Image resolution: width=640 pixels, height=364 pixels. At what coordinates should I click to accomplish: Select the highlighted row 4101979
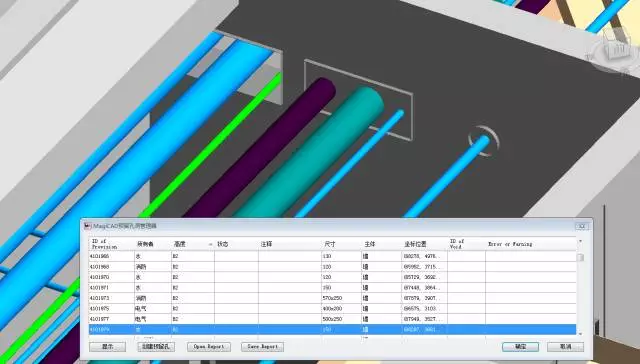[x=333, y=329]
